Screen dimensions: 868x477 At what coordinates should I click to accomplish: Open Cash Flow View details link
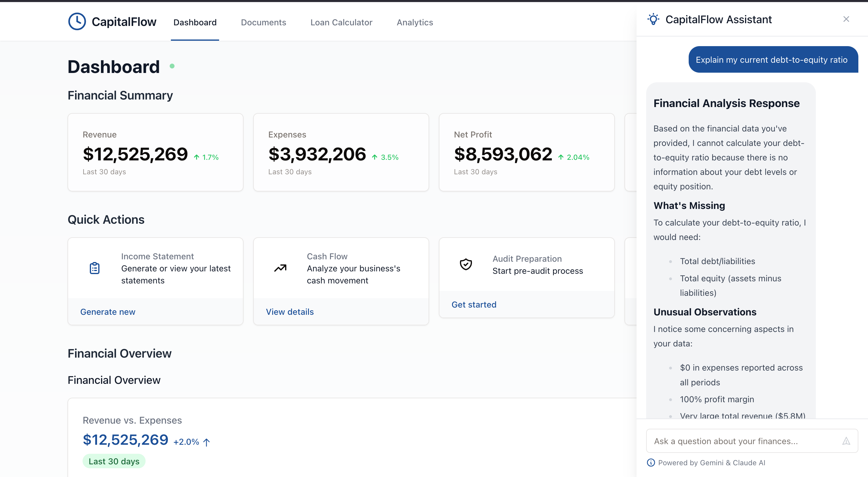coord(290,312)
